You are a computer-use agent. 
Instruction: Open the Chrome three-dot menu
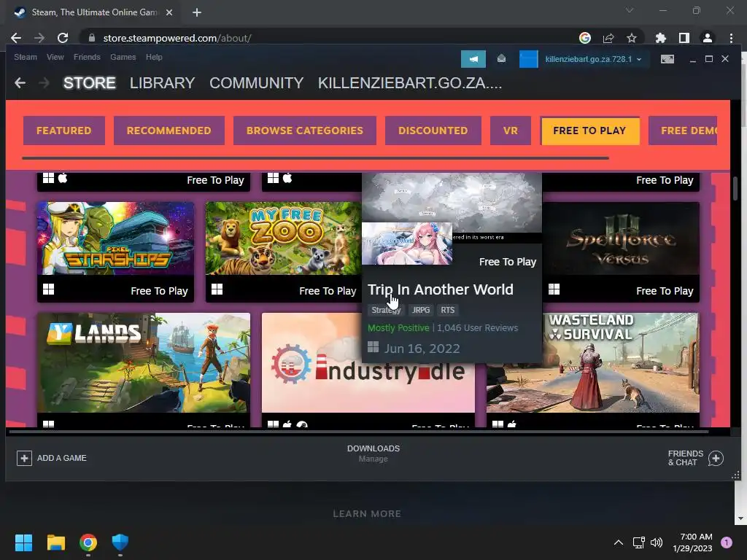tap(731, 38)
